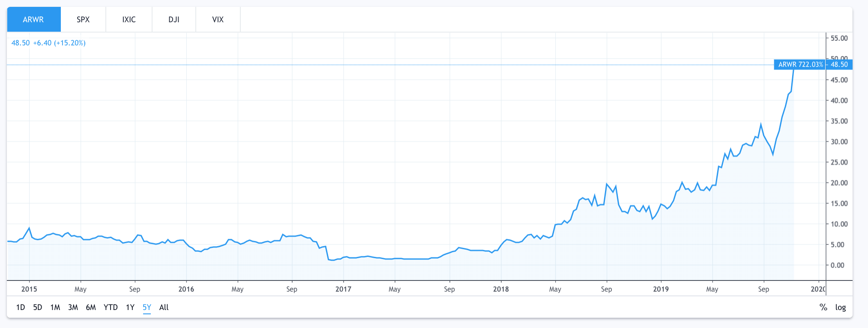Open the IXIC index tab
The height and width of the screenshot is (328, 868).
click(x=129, y=19)
